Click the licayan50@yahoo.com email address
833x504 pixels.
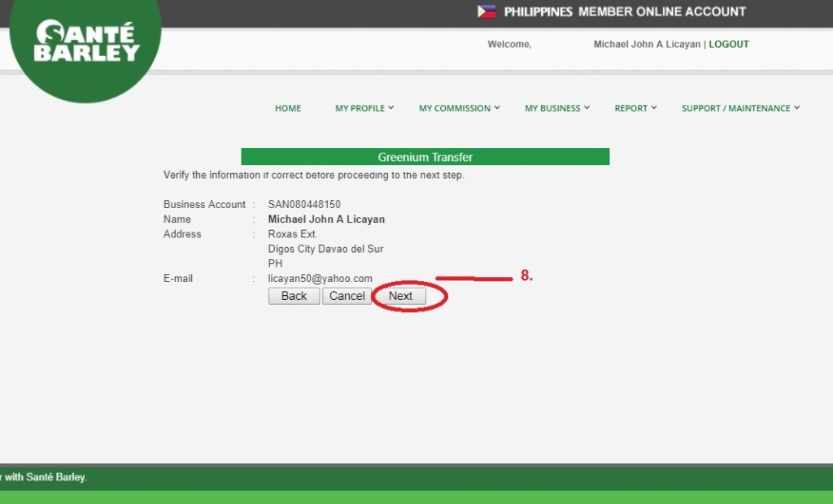pyautogui.click(x=320, y=279)
